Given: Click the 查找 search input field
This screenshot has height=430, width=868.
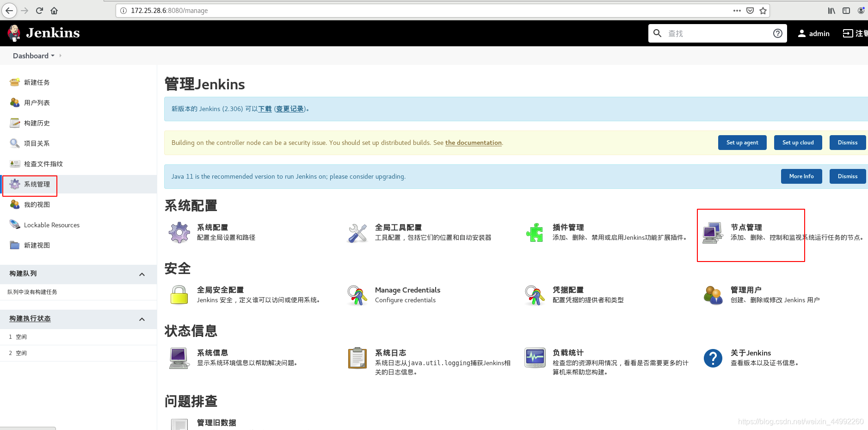Looking at the screenshot, I should click(718, 33).
